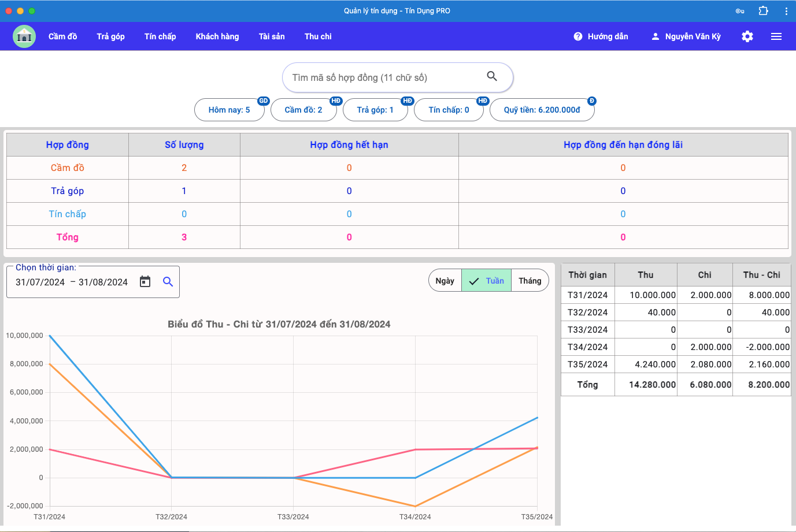Image resolution: width=796 pixels, height=532 pixels.
Task: Click the Cầm đồ: 2 chip
Action: [x=303, y=110]
